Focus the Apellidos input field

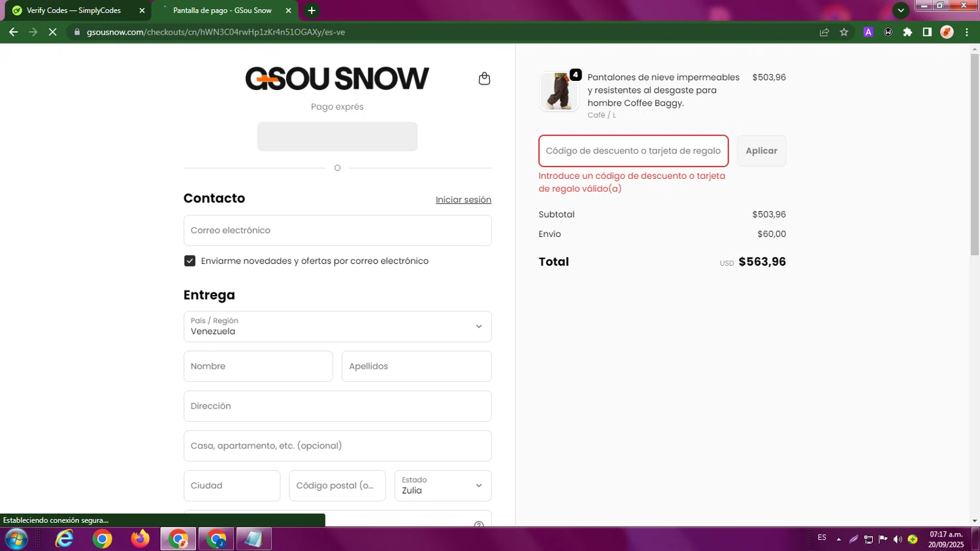pyautogui.click(x=416, y=366)
